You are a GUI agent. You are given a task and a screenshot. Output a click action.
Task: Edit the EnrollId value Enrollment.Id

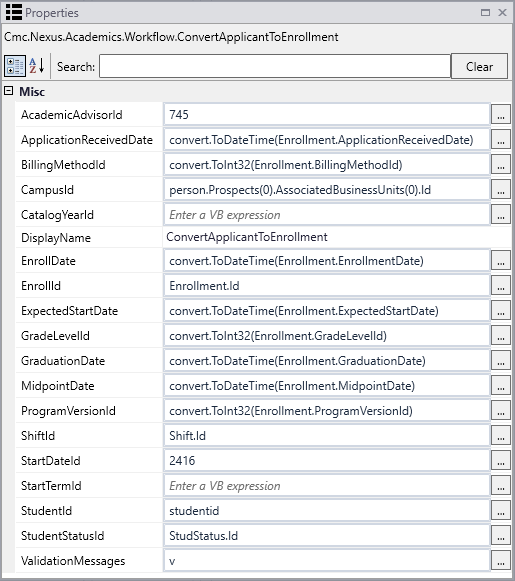327,286
